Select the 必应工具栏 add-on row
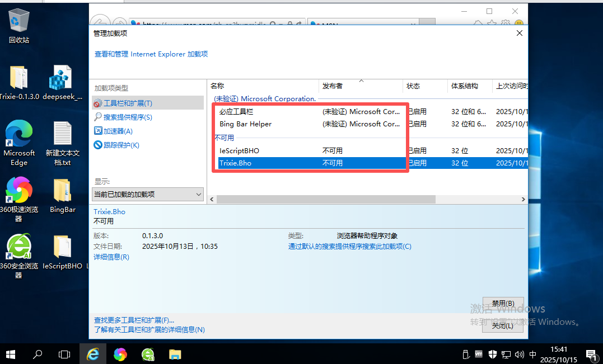The width and height of the screenshot is (603, 364). (x=236, y=112)
